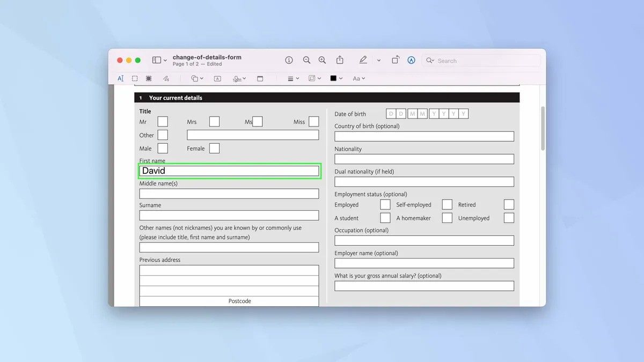644x362 pixels.
Task: Click the Zoom In magnifier
Action: (322, 60)
